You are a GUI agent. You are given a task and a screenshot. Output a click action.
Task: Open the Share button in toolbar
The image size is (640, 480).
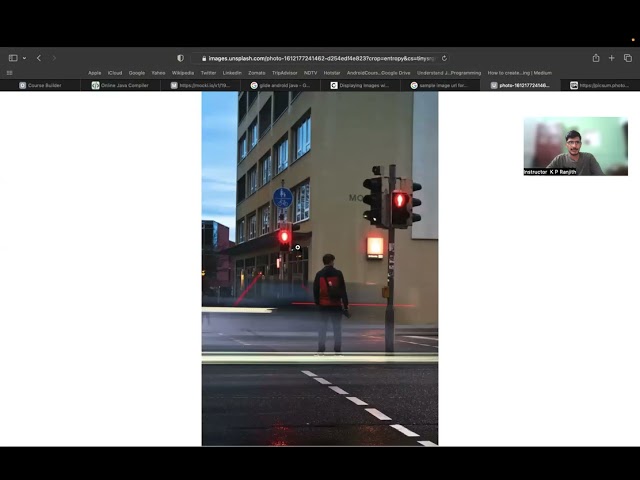click(x=596, y=58)
